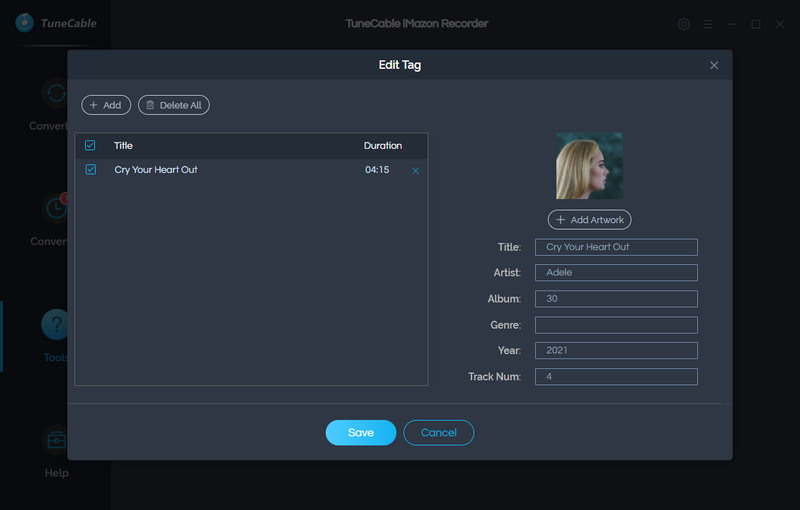Open the hamburger menu in the title bar
800x510 pixels.
click(708, 24)
